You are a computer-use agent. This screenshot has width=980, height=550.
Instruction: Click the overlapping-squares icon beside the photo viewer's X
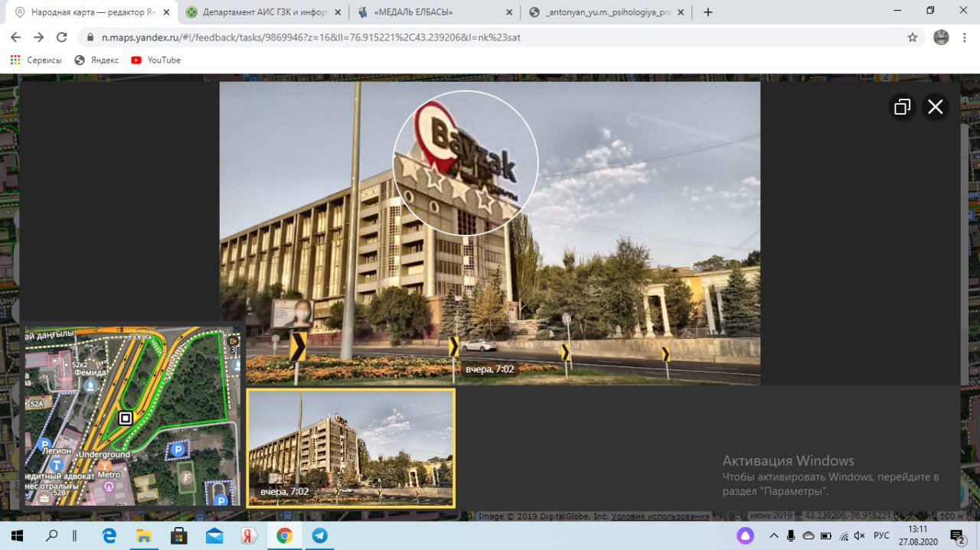[x=903, y=107]
